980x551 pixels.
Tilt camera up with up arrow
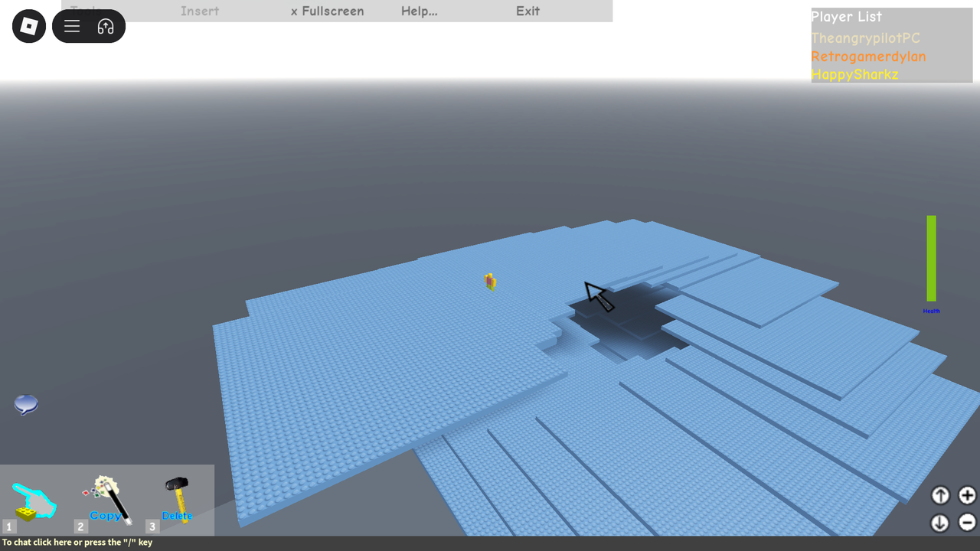coord(940,495)
